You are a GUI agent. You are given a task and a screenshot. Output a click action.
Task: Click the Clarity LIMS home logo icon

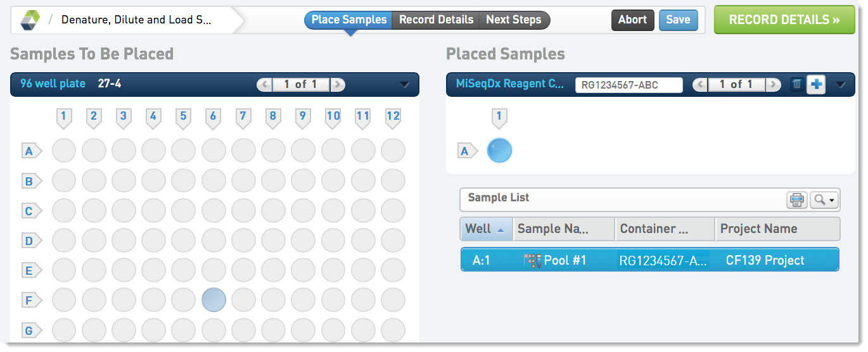[x=30, y=20]
